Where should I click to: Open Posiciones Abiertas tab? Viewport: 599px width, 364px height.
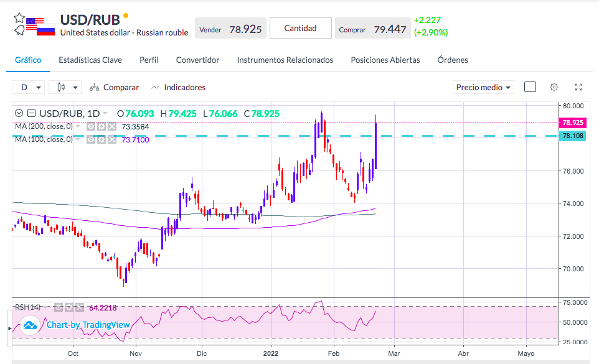(385, 60)
